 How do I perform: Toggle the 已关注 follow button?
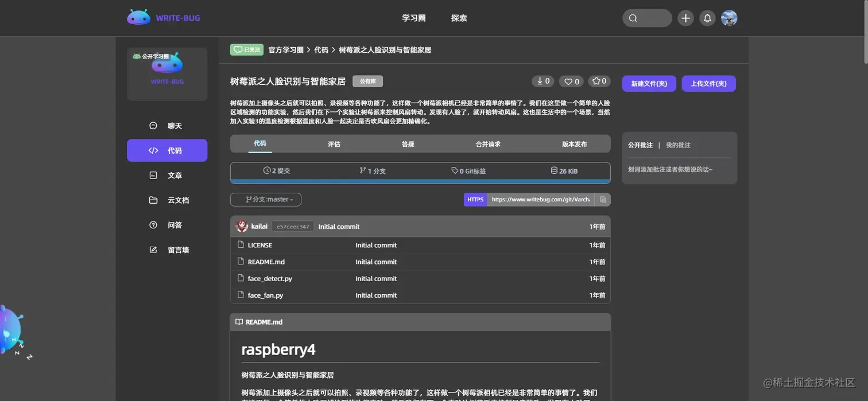click(x=247, y=50)
